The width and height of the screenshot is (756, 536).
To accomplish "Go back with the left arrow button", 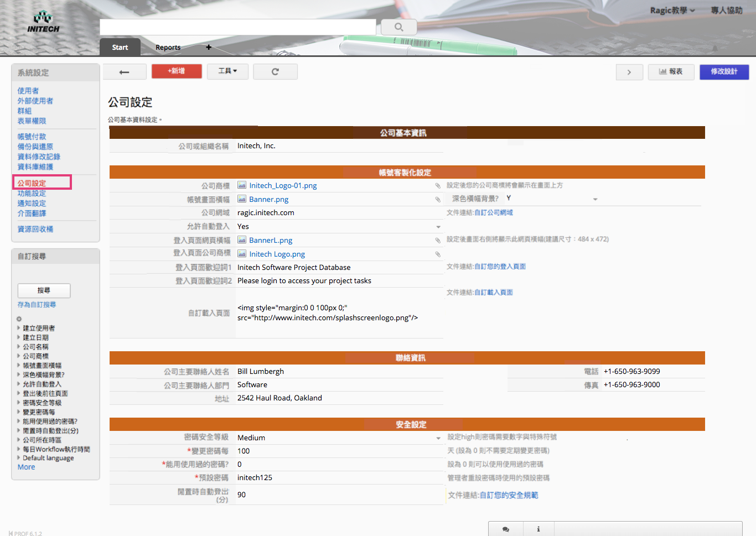I will click(x=125, y=72).
